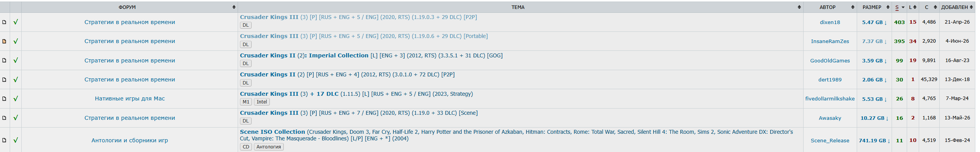Click the CD tag under Scene ISO Collection

click(x=246, y=147)
